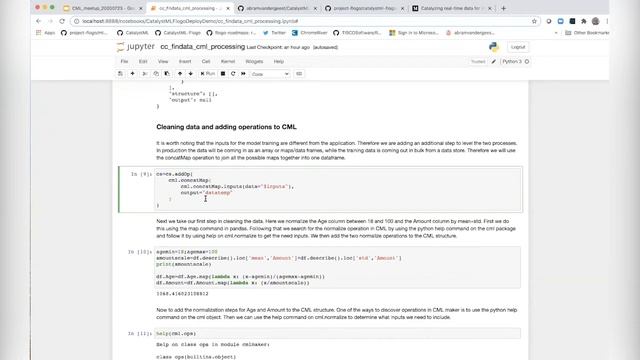Copy selected cells icon
Viewport: 640px width, 360px height.
click(x=156, y=74)
